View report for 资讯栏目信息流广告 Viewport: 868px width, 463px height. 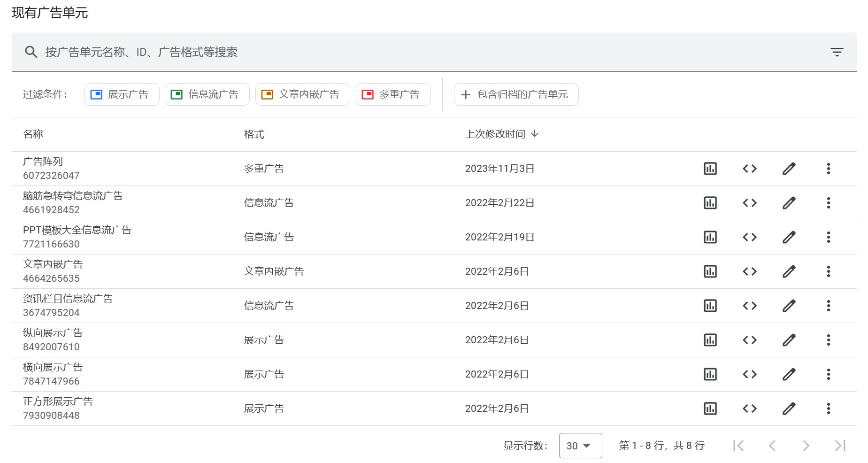[710, 306]
